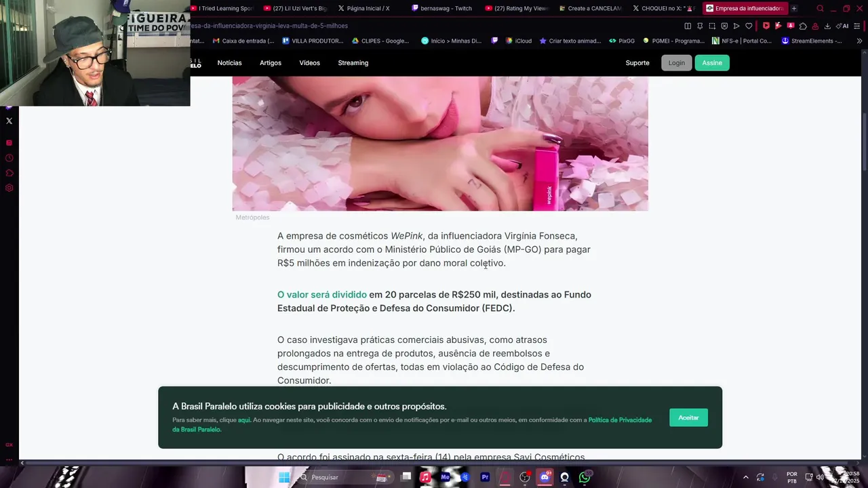
Task: Click the Suporte link
Action: [637, 62]
